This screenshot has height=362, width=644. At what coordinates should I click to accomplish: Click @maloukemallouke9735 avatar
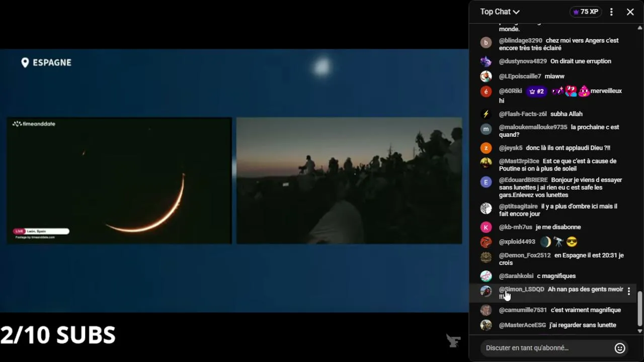[x=486, y=129]
